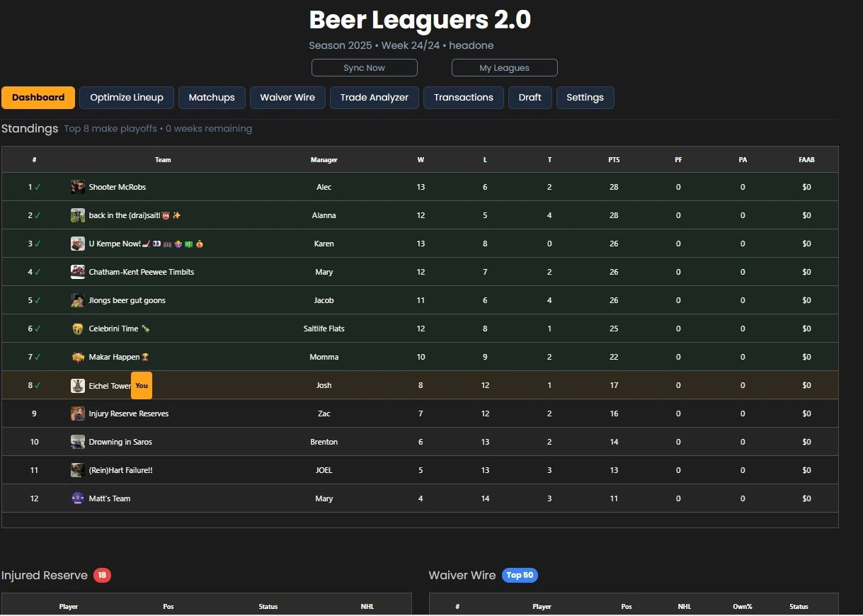The width and height of the screenshot is (863, 616).
Task: Click the (Rein)Hart Failure!! team avatar
Action: 78,470
